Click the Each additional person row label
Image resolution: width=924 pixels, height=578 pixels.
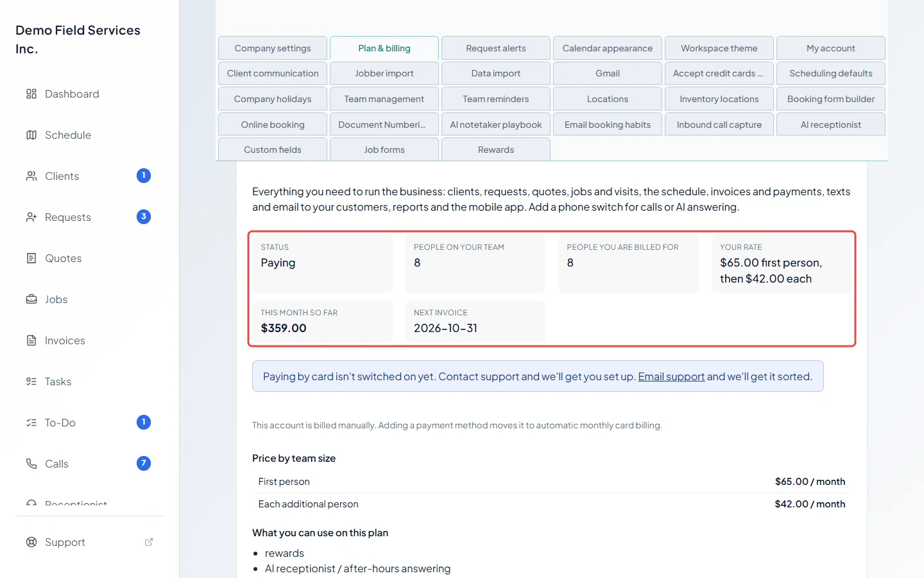[x=309, y=504]
